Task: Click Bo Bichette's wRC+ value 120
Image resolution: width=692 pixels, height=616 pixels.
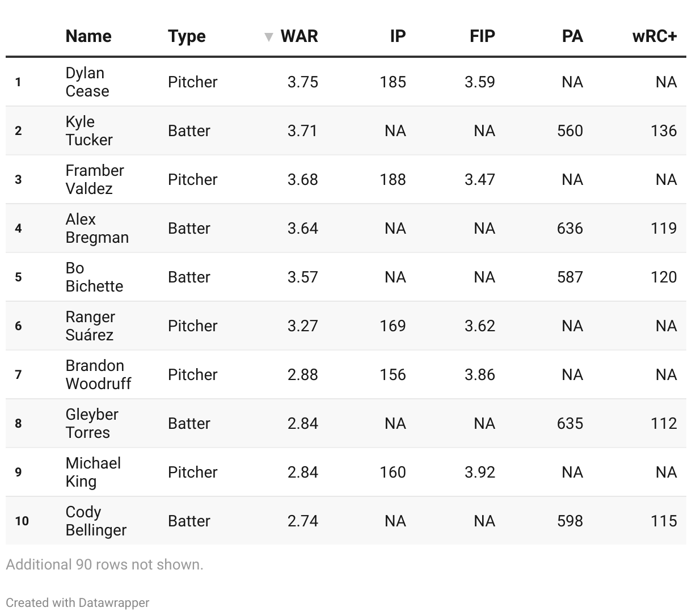Action: tap(663, 277)
